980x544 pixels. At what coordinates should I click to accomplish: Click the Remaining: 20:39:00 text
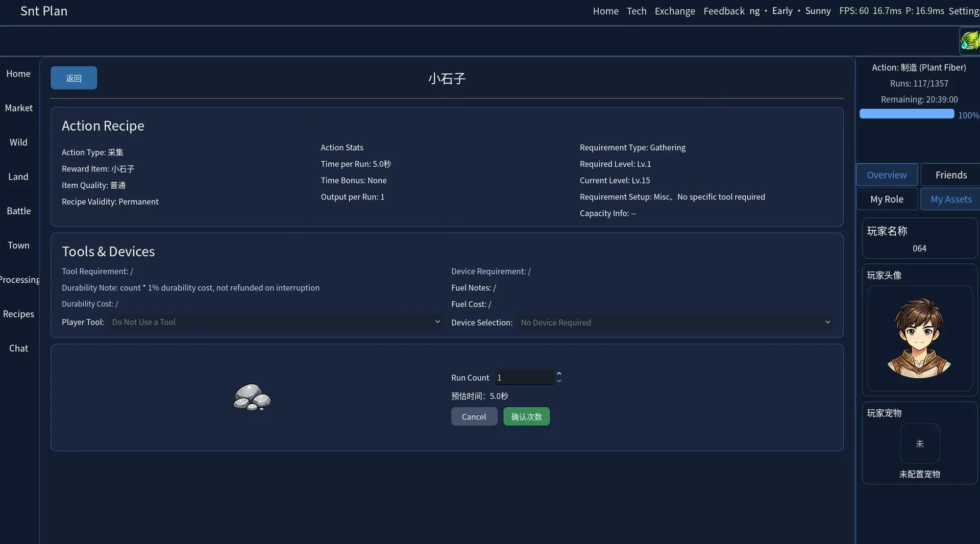[x=919, y=100]
